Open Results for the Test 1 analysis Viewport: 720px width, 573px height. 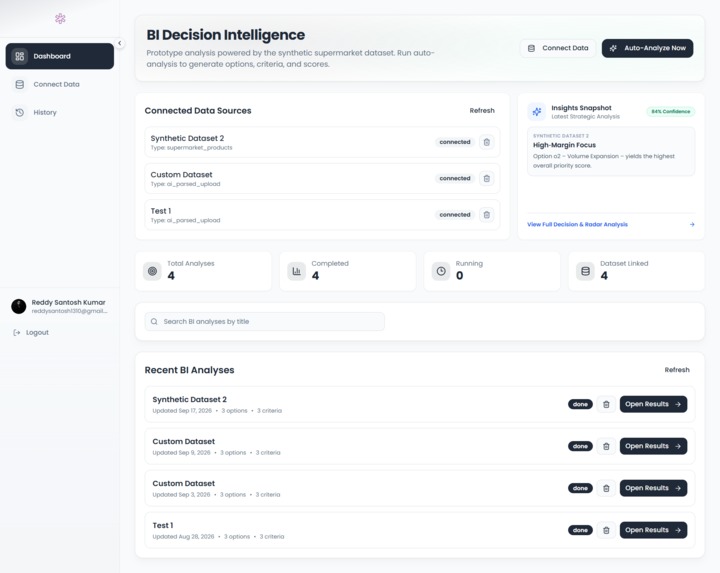pyautogui.click(x=653, y=530)
